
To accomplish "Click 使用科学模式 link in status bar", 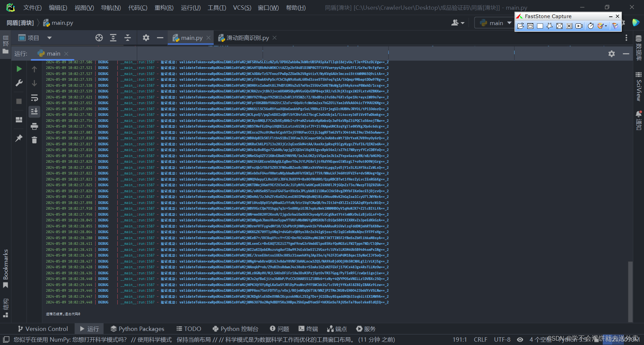I will coord(155,340).
